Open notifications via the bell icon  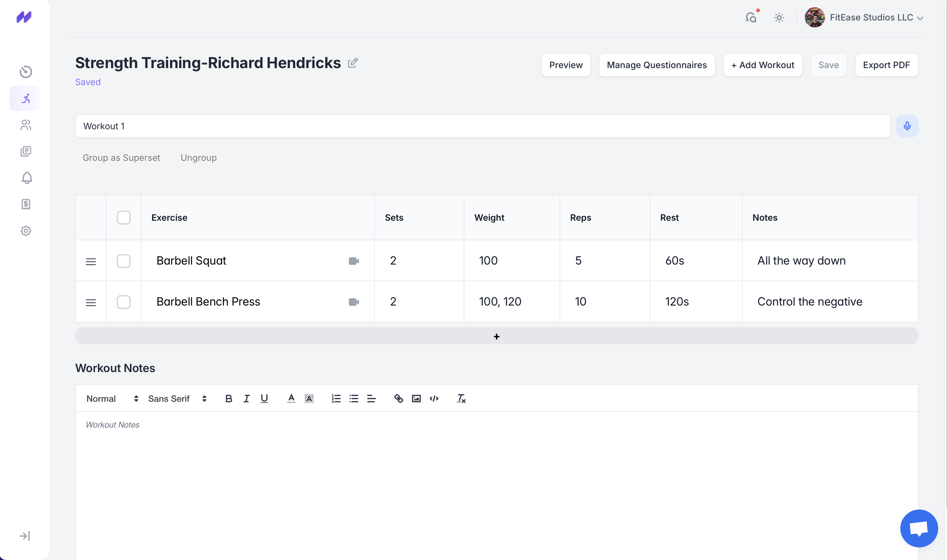[26, 178]
